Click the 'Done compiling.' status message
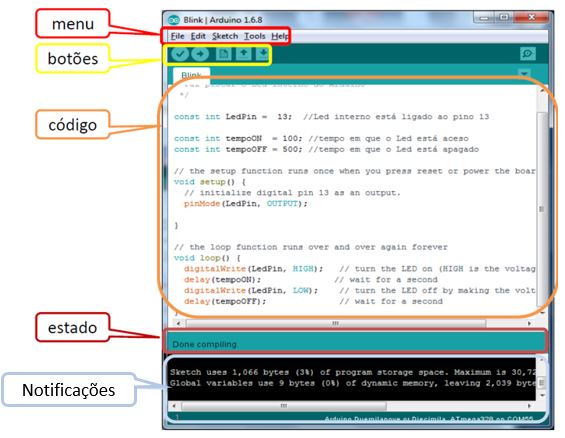Screen dimensions: 565x438 tap(205, 344)
